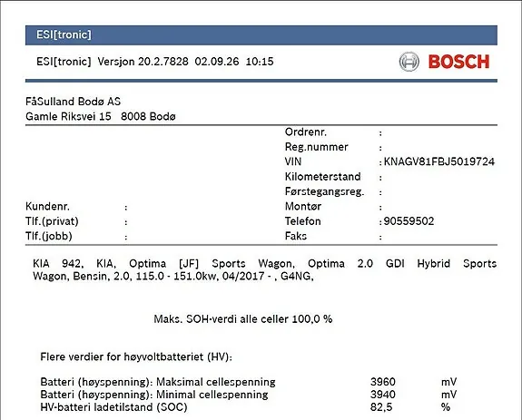Select the version text 'Versjon 20.2.7828'
The height and width of the screenshot is (420, 522).
pyautogui.click(x=143, y=62)
